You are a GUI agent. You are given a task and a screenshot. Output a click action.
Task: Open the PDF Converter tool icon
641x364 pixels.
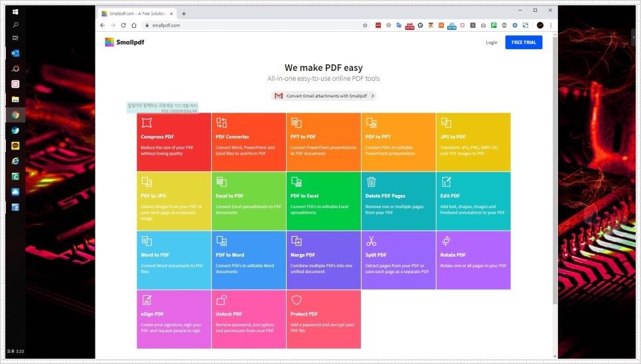[221, 123]
